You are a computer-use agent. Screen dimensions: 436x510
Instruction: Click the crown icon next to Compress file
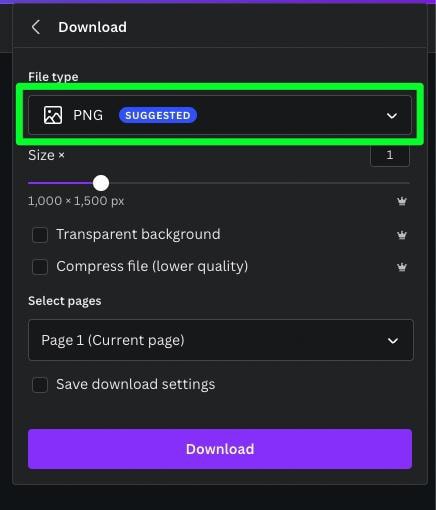[x=402, y=267]
